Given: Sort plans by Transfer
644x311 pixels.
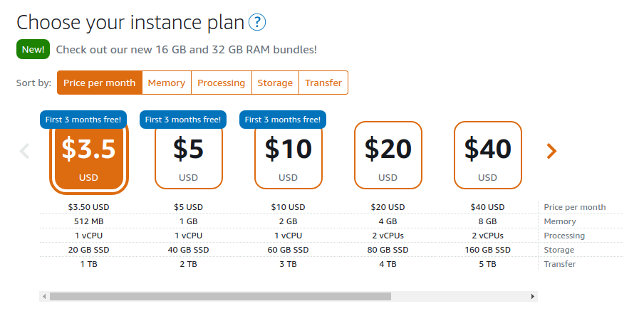Looking at the screenshot, I should click(x=323, y=83).
